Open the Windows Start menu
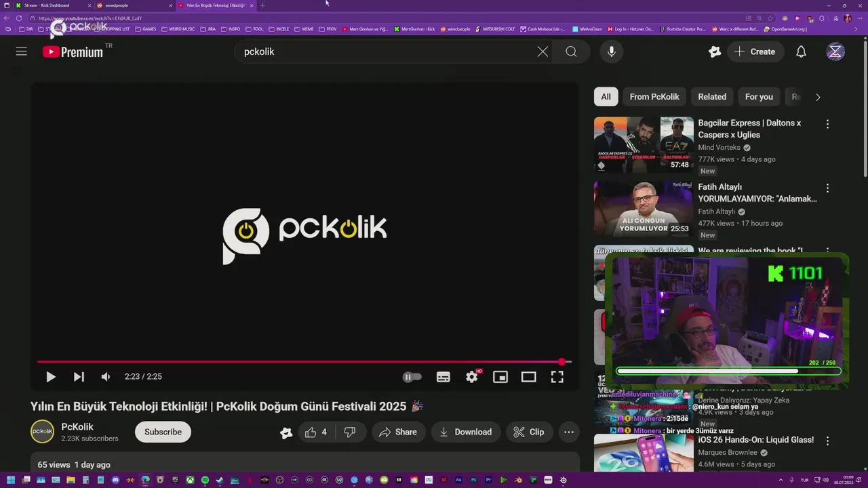Screen dimensions: 868x488 click(x=10, y=480)
